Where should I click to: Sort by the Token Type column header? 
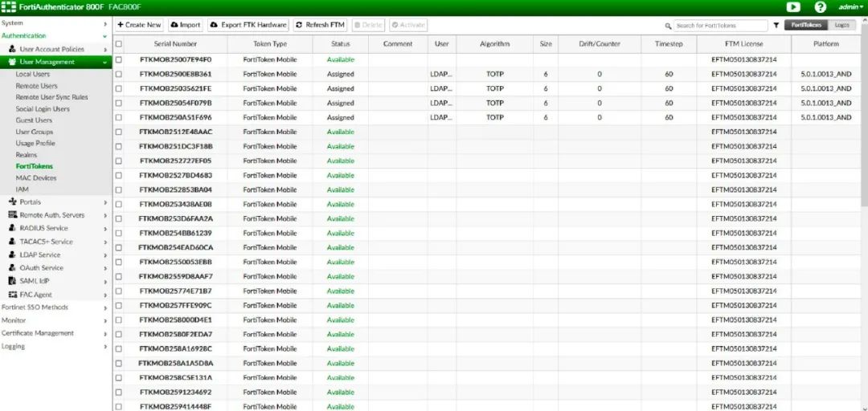click(270, 43)
